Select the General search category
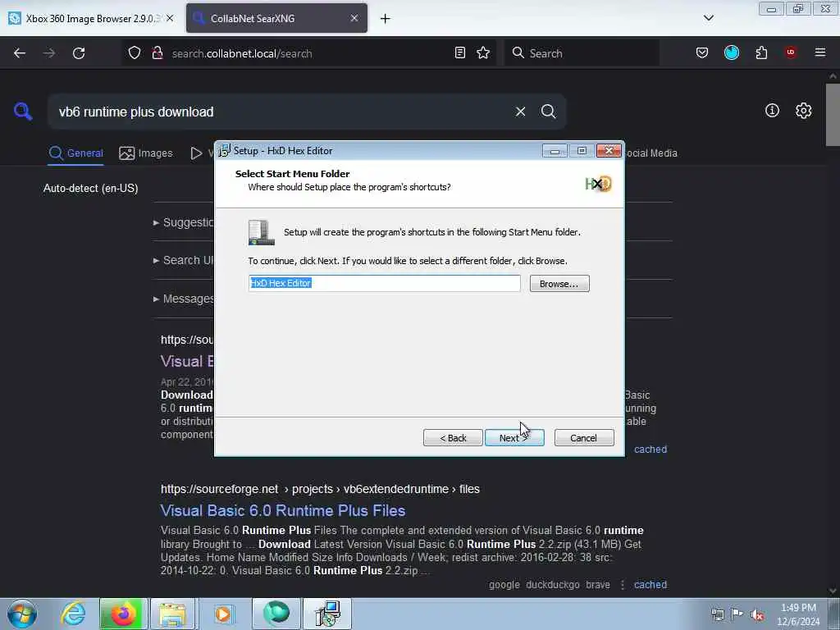The width and height of the screenshot is (840, 630). pyautogui.click(x=75, y=153)
